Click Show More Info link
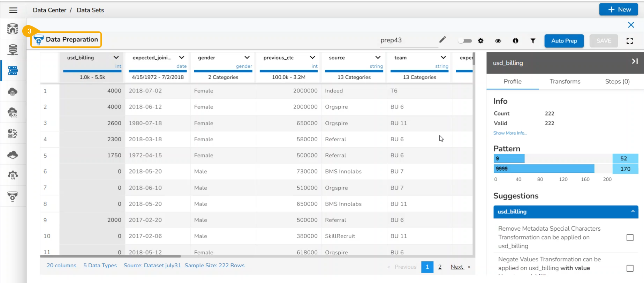The height and width of the screenshot is (283, 644). (x=510, y=133)
